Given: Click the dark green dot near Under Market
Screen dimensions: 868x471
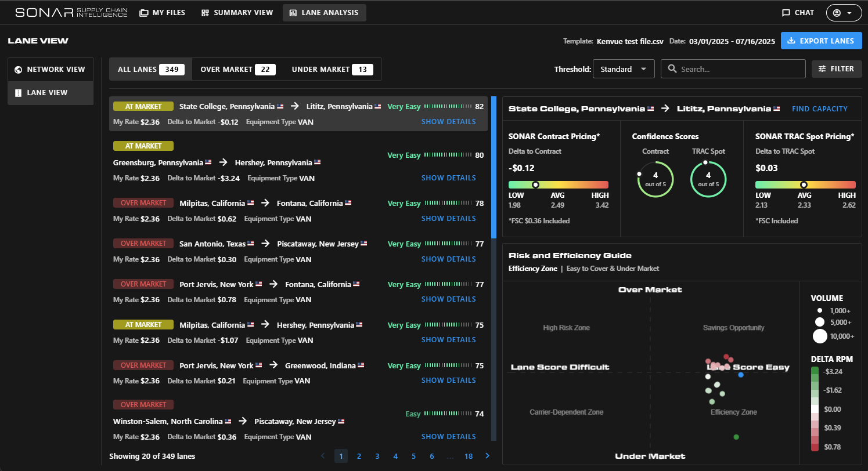Looking at the screenshot, I should click(736, 437).
